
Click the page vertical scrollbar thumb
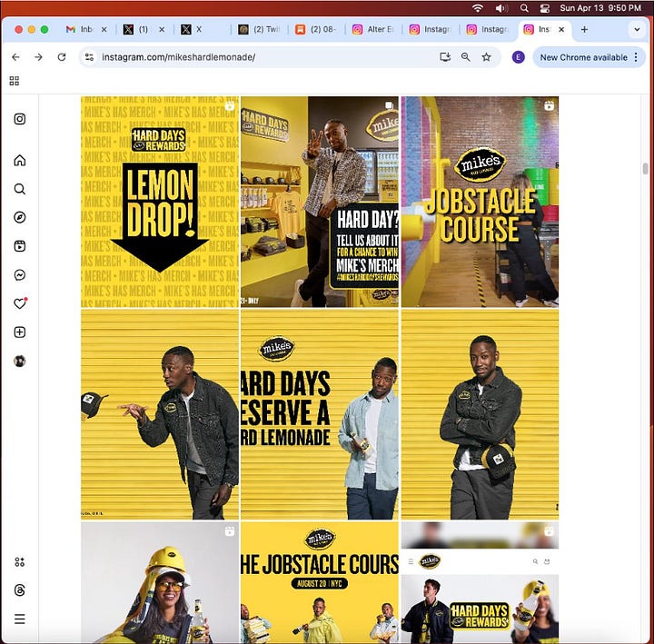(645, 169)
